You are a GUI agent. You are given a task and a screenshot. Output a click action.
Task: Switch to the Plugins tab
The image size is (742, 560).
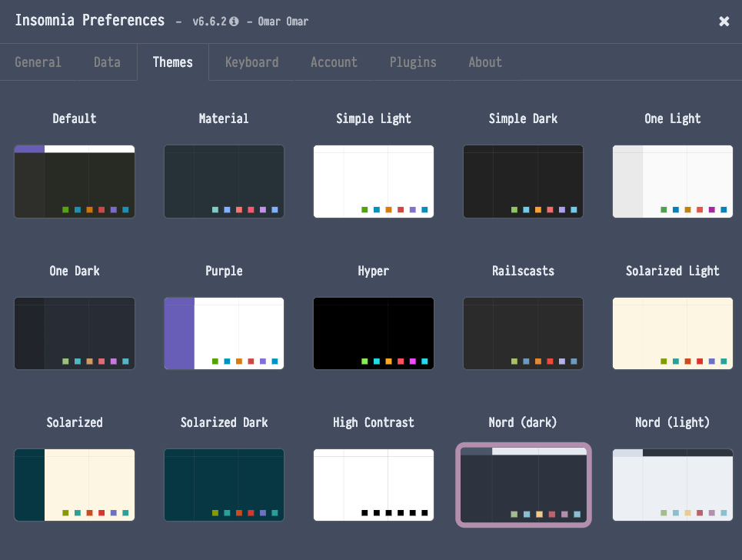[413, 62]
